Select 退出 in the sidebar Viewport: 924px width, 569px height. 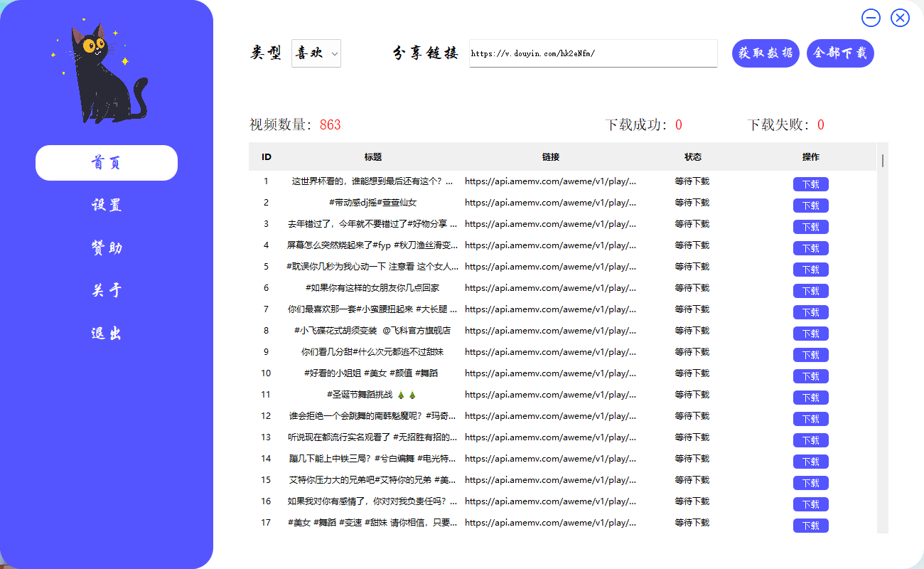[107, 334]
